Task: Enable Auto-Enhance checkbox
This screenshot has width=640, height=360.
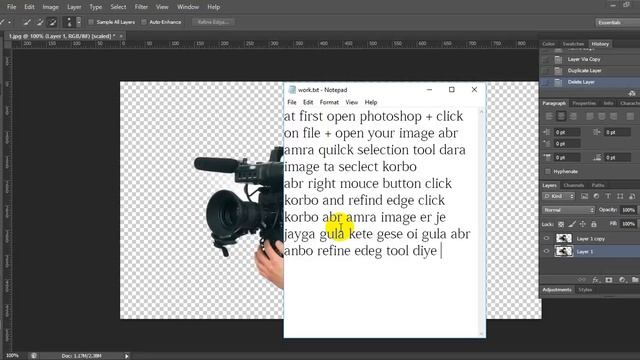Action: (144, 22)
